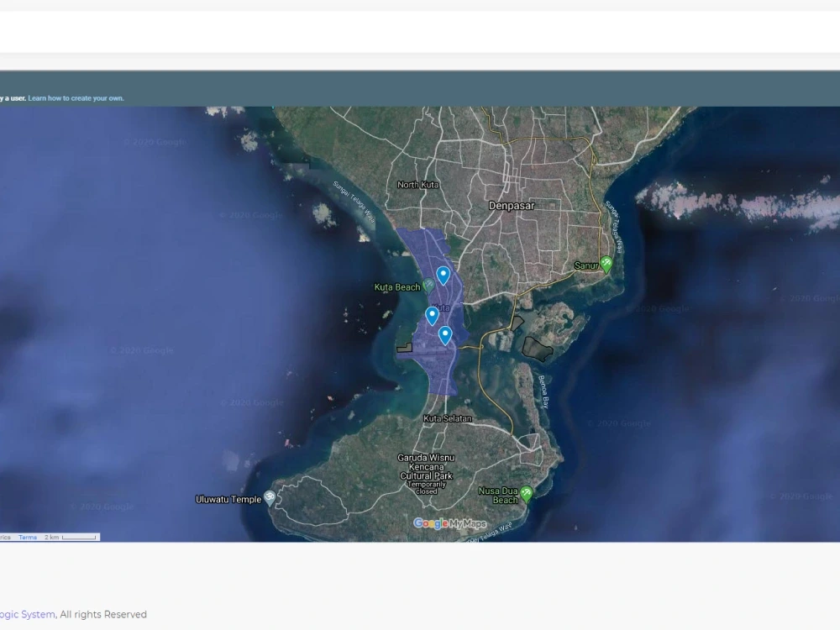This screenshot has width=840, height=630.
Task: Click the Sanur text label
Action: click(x=586, y=265)
